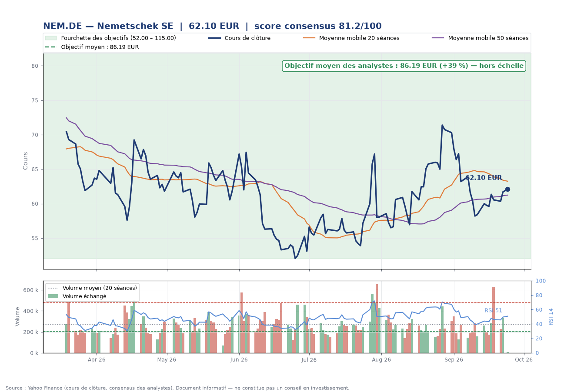Select the "RSI 14" right axis title
Screen dimensions: 574x392
(x=551, y=317)
